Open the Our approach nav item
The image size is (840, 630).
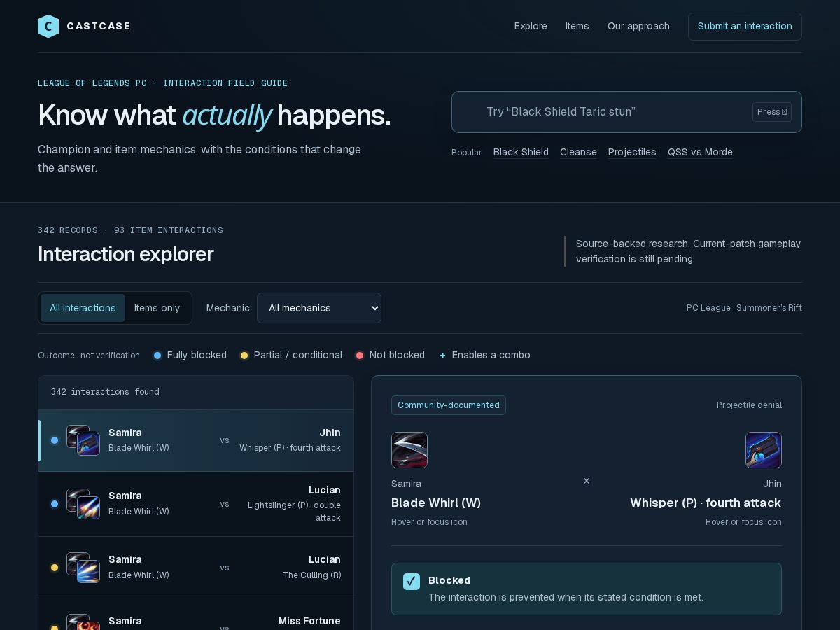638,26
